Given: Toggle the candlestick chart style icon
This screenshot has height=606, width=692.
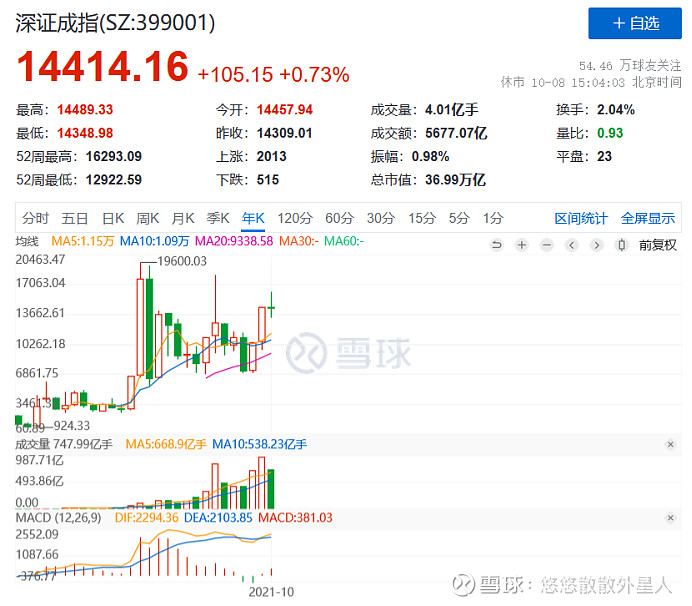Looking at the screenshot, I should (621, 245).
